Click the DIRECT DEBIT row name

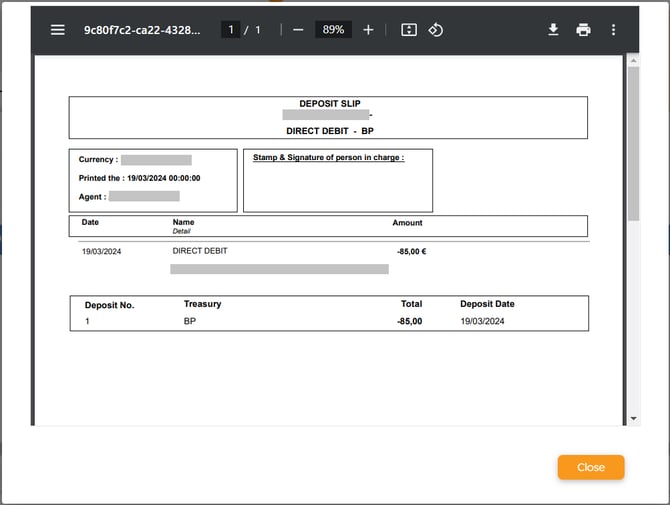click(x=200, y=251)
